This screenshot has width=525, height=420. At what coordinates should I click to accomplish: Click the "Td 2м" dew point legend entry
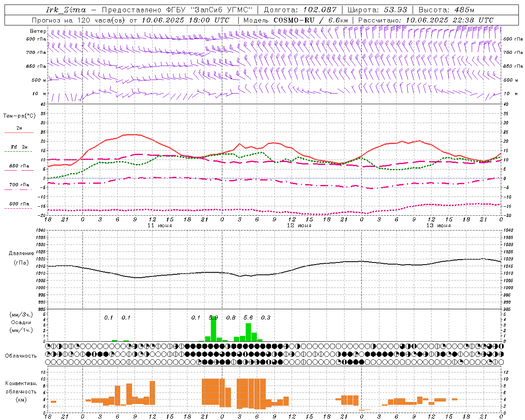[x=19, y=147]
